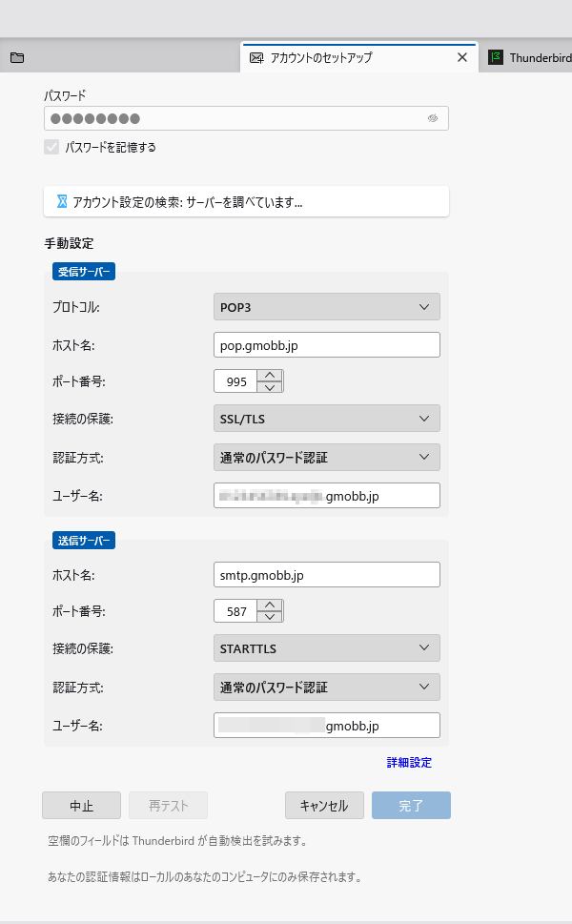
Task: Click the folder icon in the tab bar
Action: click(17, 57)
